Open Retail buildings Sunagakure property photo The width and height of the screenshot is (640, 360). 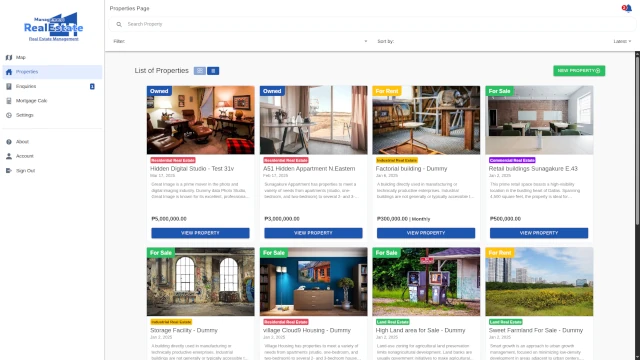pyautogui.click(x=539, y=120)
